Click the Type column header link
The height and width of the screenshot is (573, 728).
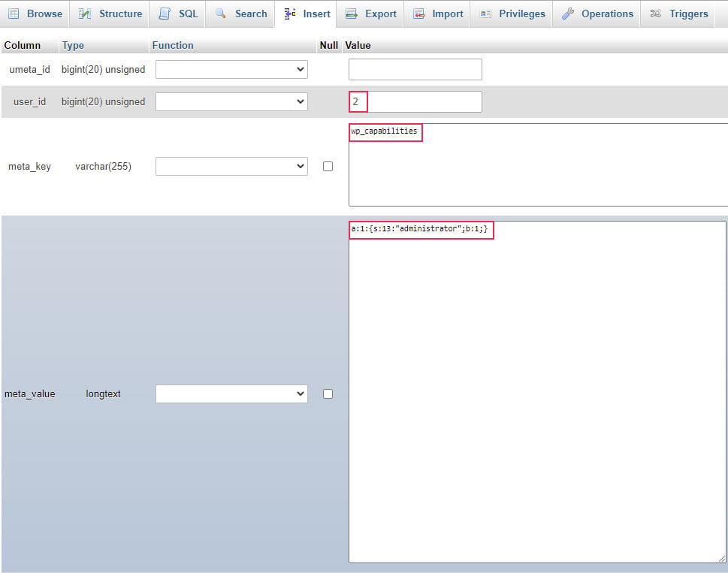click(73, 46)
